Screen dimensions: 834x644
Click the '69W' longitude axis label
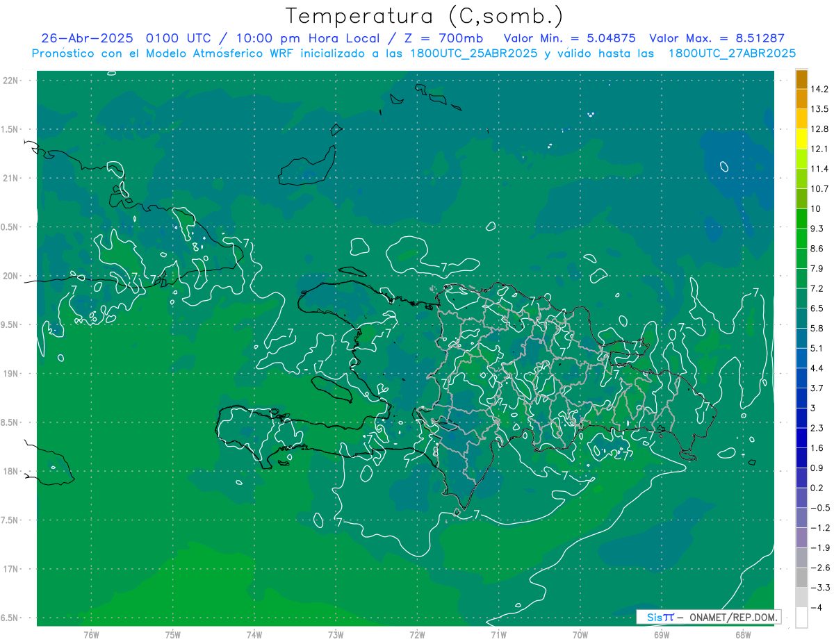pos(662,634)
